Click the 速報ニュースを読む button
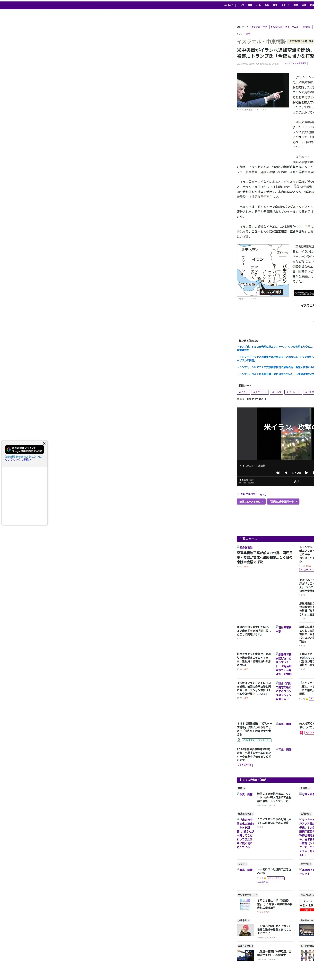Viewport: 314px width, 980px height. click(x=251, y=501)
